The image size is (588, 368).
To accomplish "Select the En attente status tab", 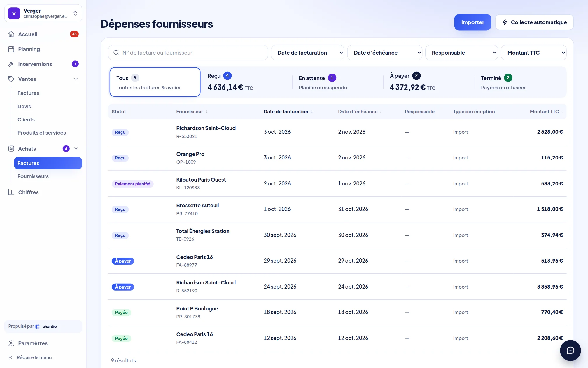I will pos(337,82).
